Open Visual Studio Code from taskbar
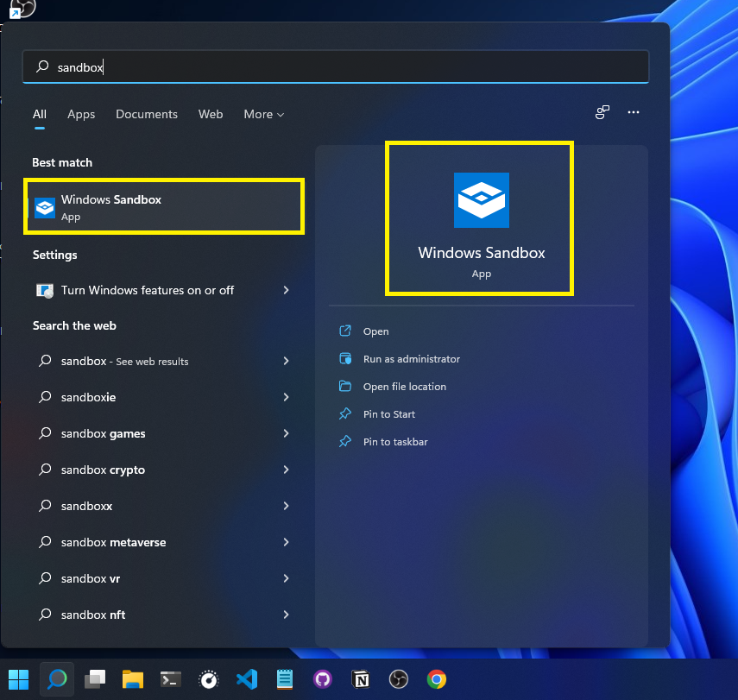Viewport: 738px width, 700px height. pyautogui.click(x=247, y=679)
